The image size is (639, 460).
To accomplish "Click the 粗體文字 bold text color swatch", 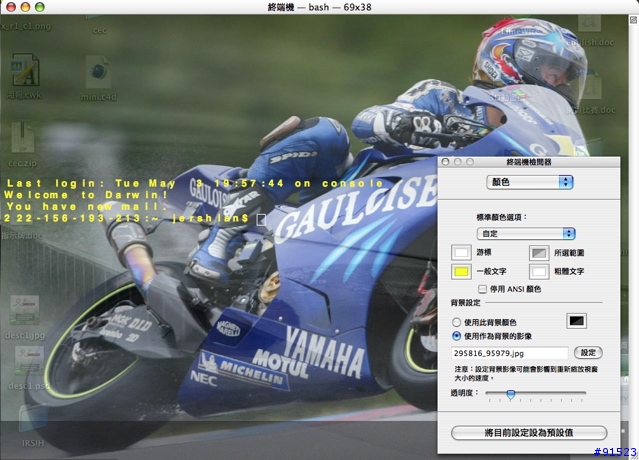I will 539,271.
